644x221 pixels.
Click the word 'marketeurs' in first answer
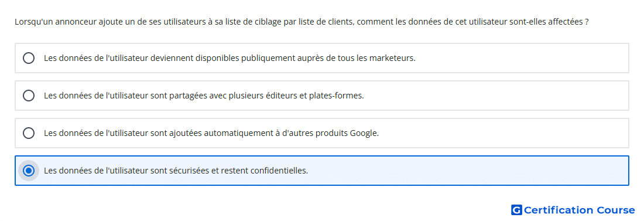click(x=392, y=58)
